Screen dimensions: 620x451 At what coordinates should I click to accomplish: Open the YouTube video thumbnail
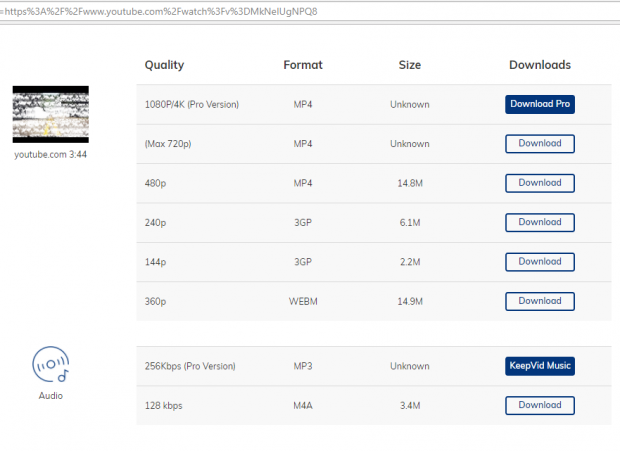[x=50, y=115]
